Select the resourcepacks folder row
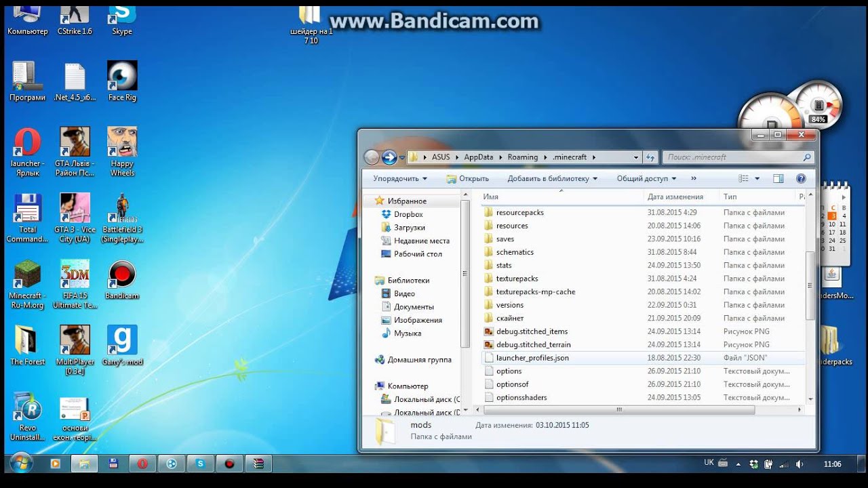This screenshot has height=488, width=868. click(642, 213)
